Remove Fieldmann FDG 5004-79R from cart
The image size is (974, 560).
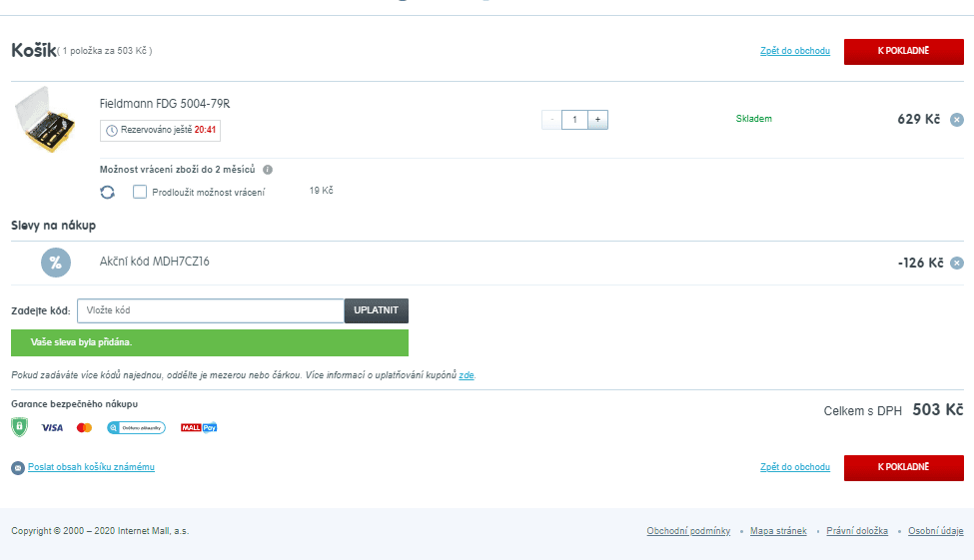956,120
